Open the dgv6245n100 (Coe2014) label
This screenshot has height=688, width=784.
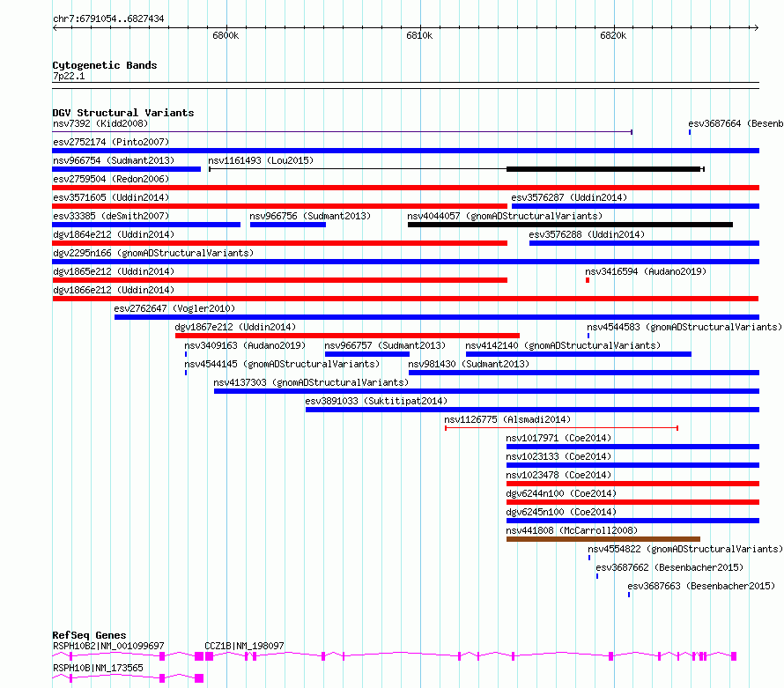pyautogui.click(x=561, y=512)
